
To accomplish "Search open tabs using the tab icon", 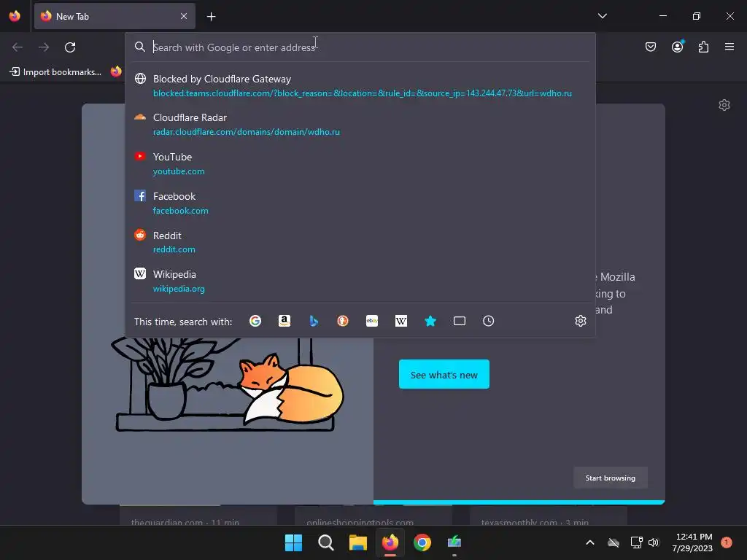I will pyautogui.click(x=460, y=321).
